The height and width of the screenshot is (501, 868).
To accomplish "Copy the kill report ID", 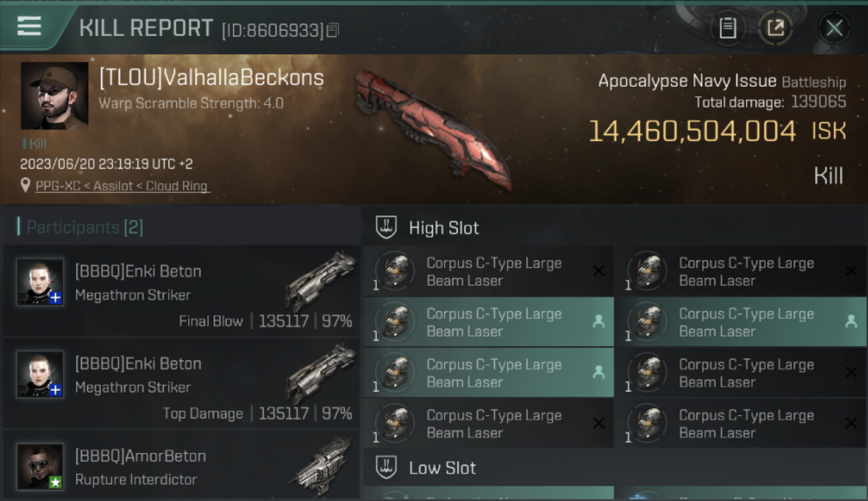I will pyautogui.click(x=333, y=30).
